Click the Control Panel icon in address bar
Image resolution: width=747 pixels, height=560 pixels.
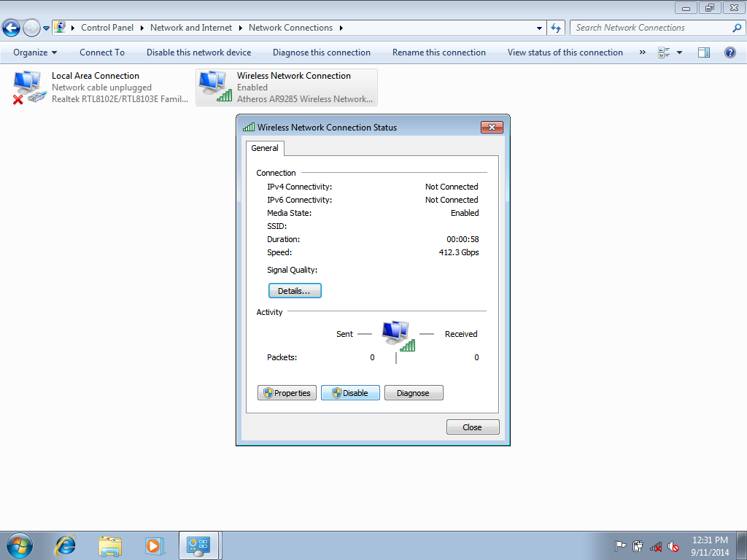(x=60, y=27)
